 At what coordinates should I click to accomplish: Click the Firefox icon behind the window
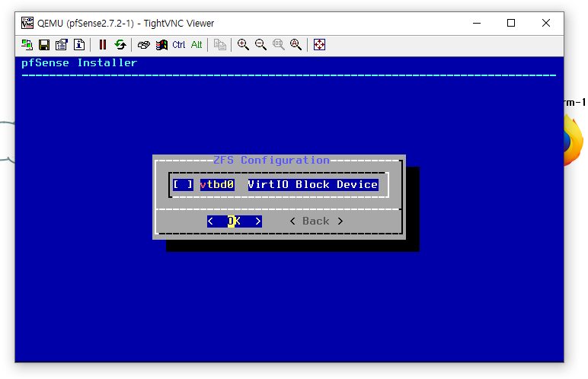click(x=574, y=141)
